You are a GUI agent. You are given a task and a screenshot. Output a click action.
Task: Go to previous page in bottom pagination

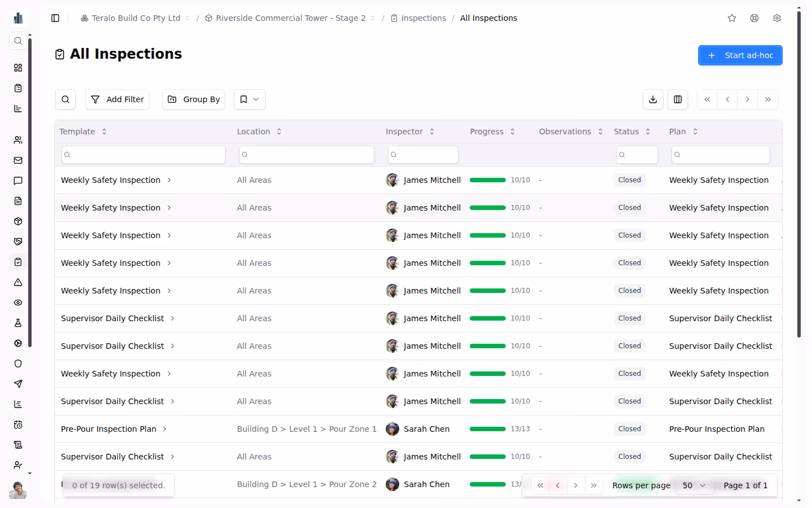click(x=558, y=485)
